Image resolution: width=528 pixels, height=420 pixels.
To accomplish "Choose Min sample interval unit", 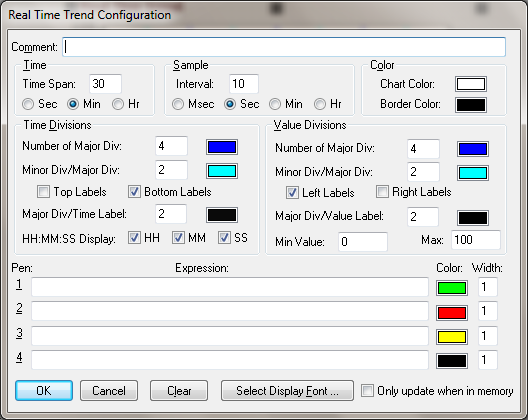I will pyautogui.click(x=275, y=104).
